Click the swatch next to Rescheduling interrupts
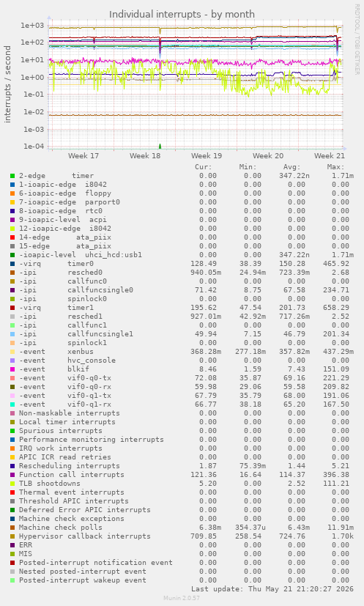 click(12, 466)
